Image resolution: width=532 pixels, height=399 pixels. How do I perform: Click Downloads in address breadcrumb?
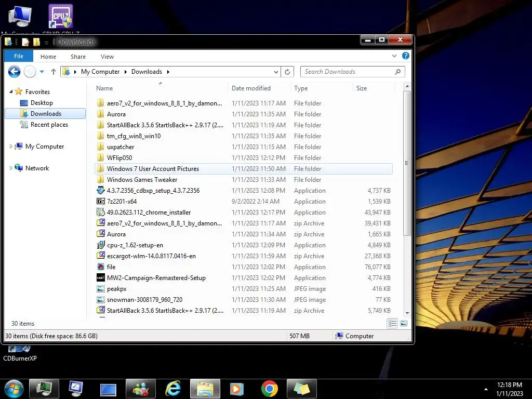tap(147, 72)
